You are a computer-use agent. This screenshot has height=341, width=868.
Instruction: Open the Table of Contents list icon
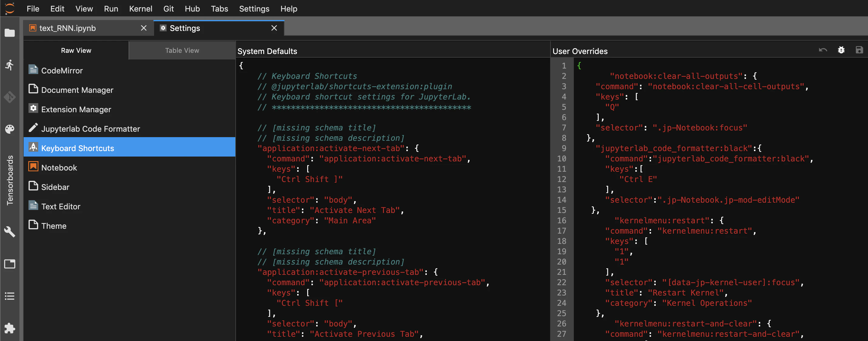click(x=9, y=296)
